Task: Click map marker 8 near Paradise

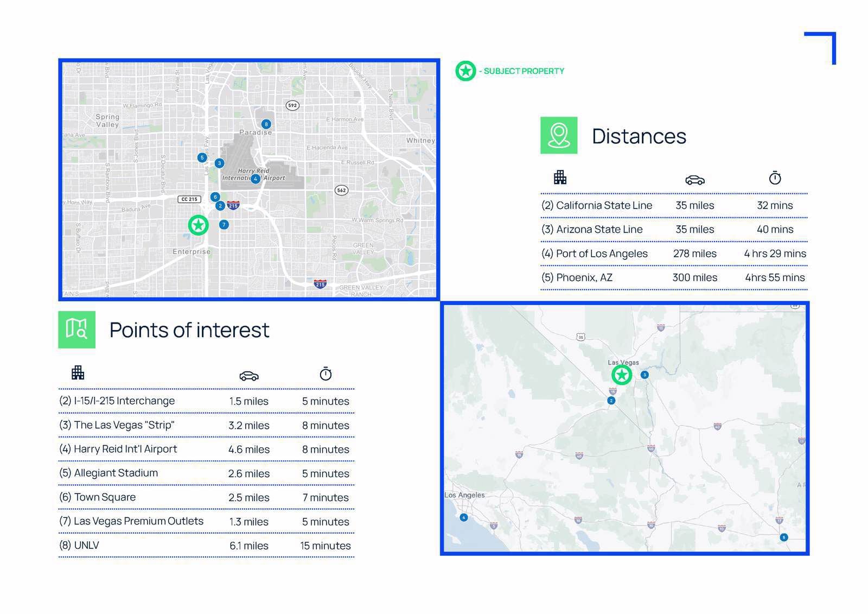Action: (266, 124)
